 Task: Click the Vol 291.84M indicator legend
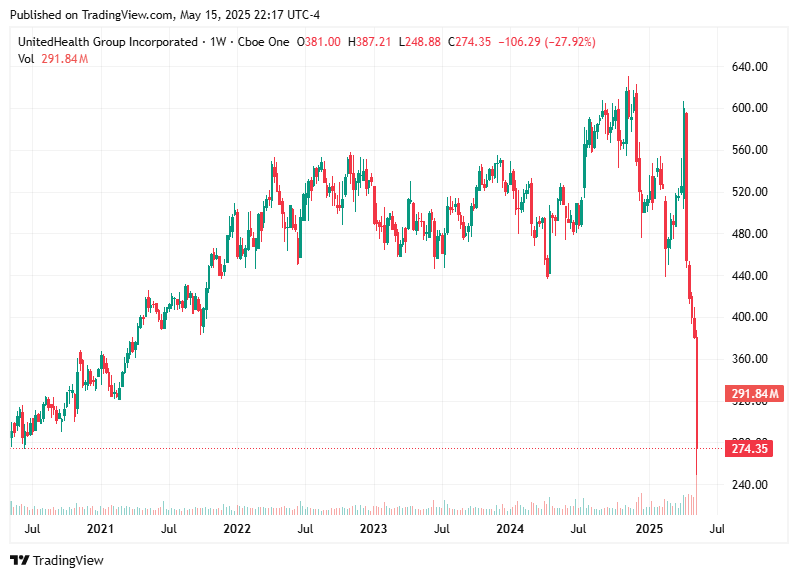53,59
